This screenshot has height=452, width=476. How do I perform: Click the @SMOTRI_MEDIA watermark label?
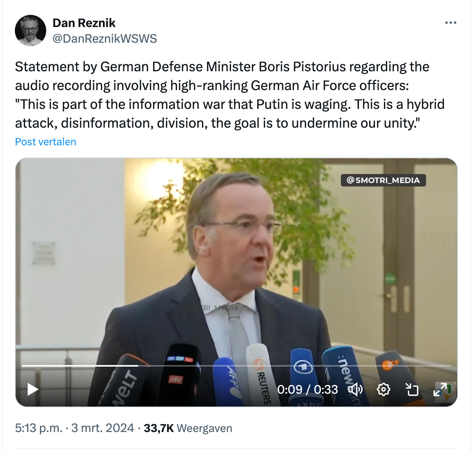tap(383, 180)
